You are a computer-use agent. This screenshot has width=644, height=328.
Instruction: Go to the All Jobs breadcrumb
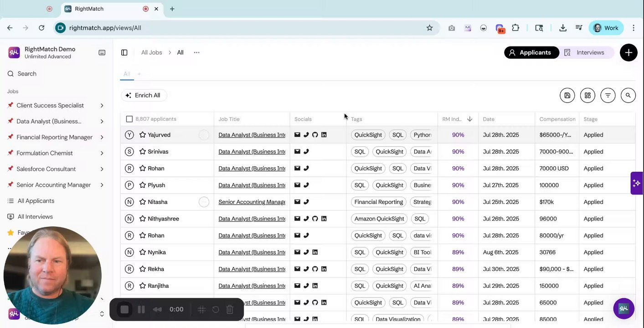pos(151,52)
